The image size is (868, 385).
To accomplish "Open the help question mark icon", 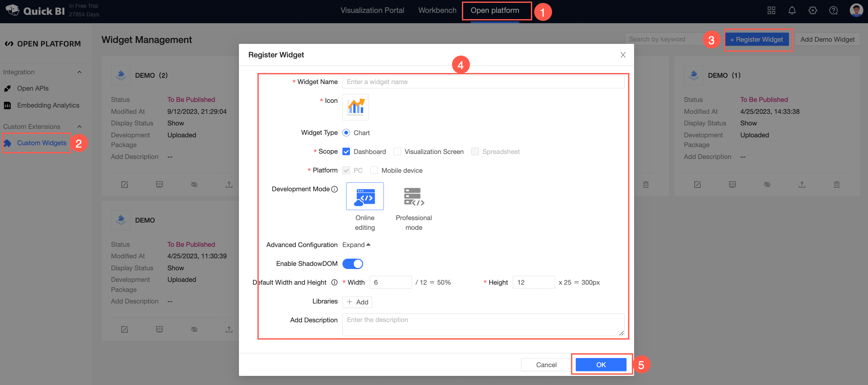I will tap(833, 10).
